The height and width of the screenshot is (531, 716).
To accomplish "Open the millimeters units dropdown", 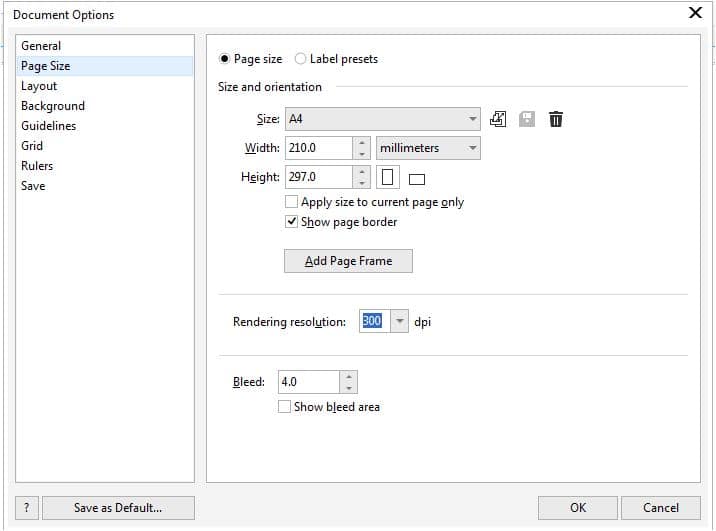I will [x=473, y=148].
